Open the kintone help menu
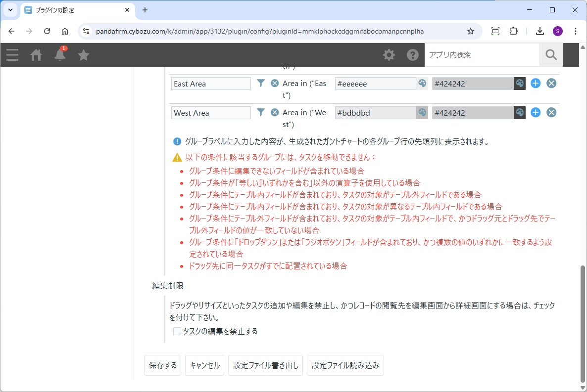This screenshot has width=587, height=392. [x=413, y=55]
